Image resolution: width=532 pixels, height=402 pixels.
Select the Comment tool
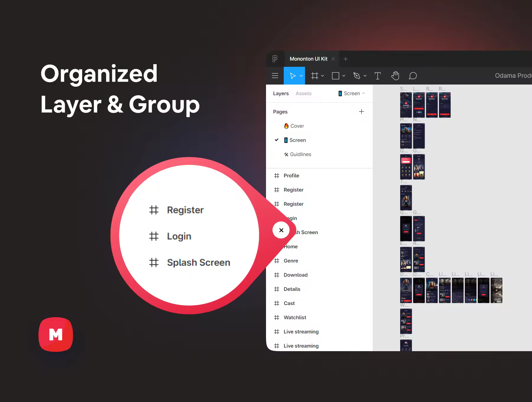(413, 76)
